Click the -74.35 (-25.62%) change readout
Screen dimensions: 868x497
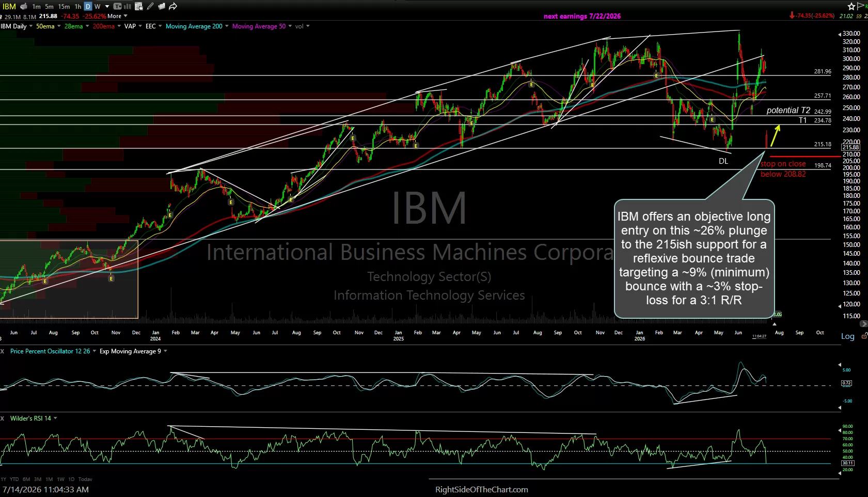coord(812,16)
